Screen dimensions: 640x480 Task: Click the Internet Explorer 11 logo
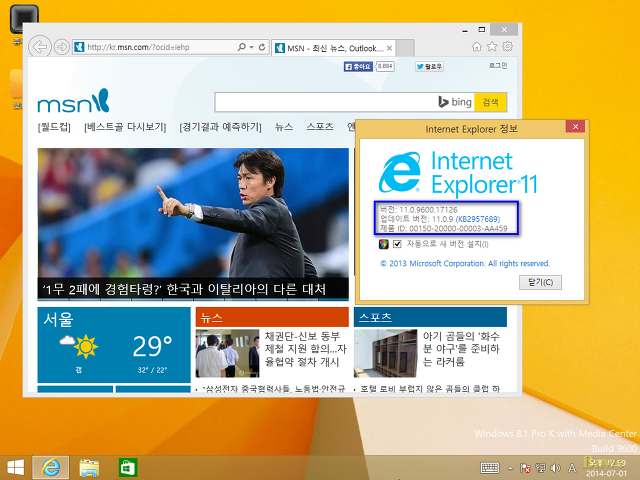[457, 173]
